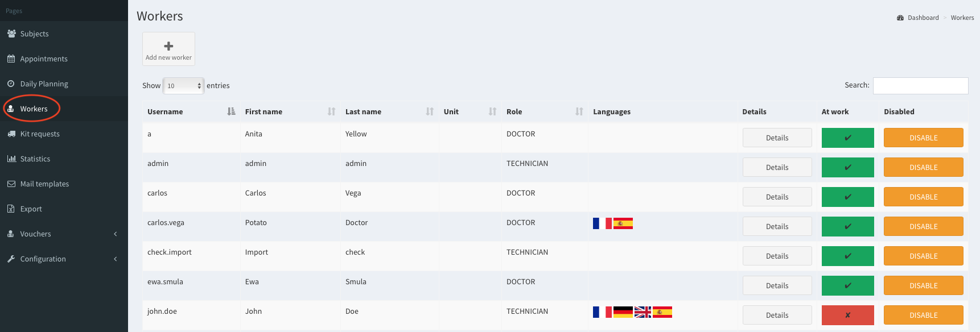Click the Spanish flag for carlos.vega
This screenshot has height=332, width=980.
(623, 223)
